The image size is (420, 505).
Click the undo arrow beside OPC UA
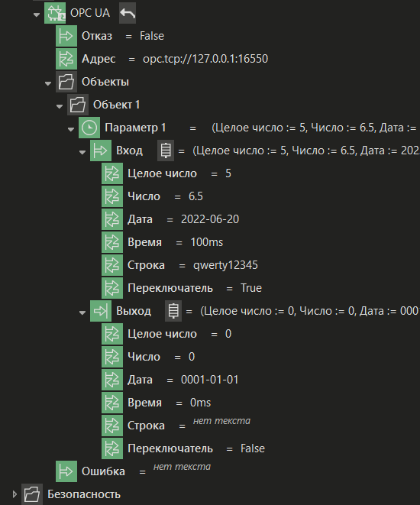click(128, 13)
